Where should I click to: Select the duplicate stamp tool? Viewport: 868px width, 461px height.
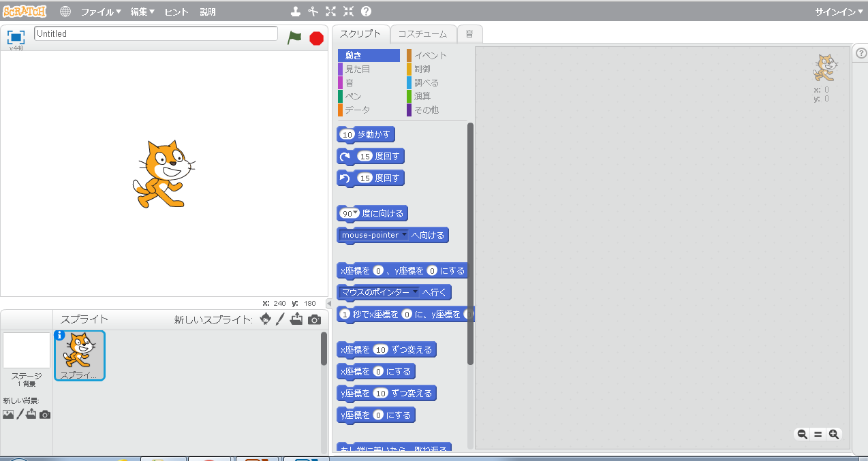coord(295,12)
